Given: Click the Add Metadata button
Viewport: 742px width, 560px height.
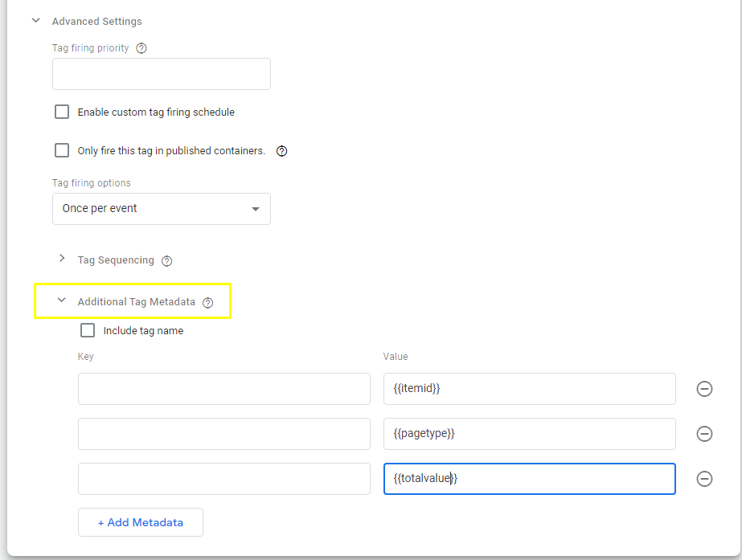Looking at the screenshot, I should [x=141, y=522].
